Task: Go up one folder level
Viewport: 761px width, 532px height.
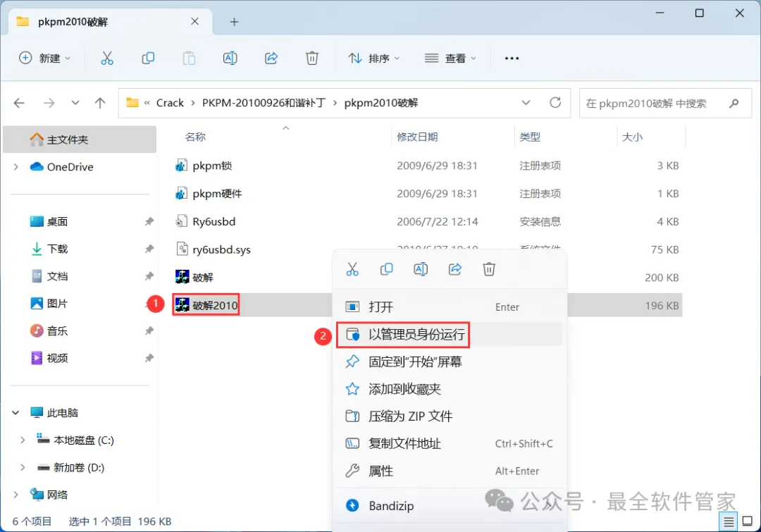Action: pos(100,103)
